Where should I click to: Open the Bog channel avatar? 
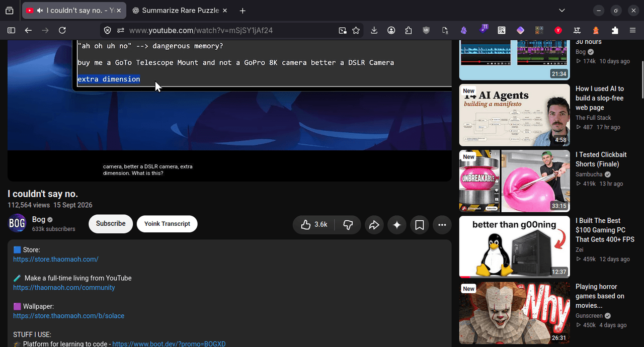tap(17, 223)
